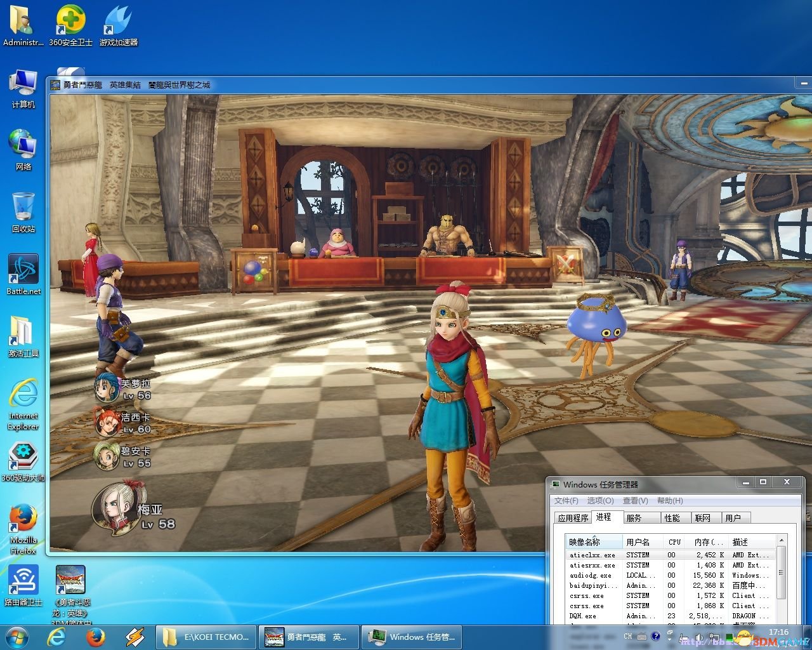Viewport: 812px width, 650px height.
Task: Minimize the Task Manager window
Action: pos(745,482)
